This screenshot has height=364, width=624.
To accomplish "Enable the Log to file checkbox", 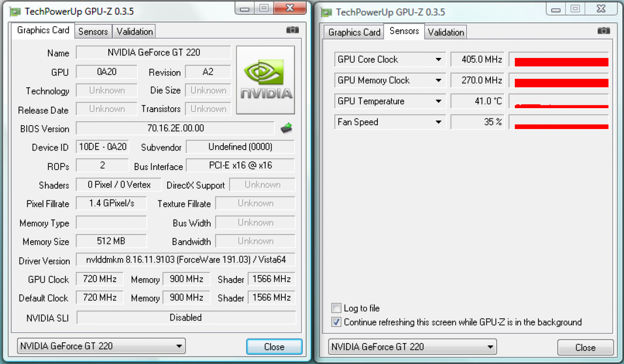I will click(336, 308).
